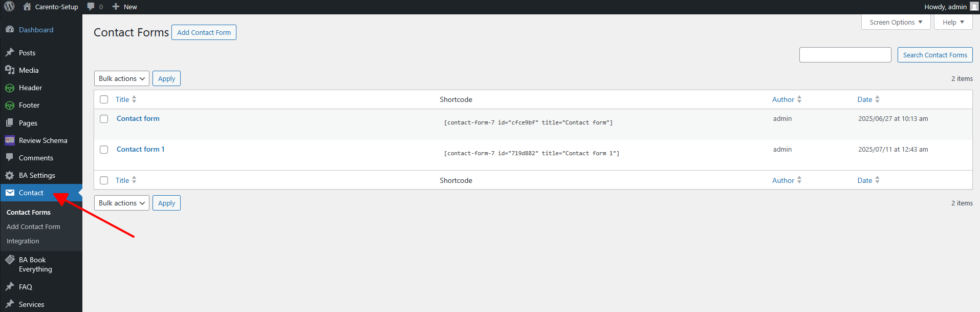
Task: Sort by Date using top header arrows
Action: 877,99
